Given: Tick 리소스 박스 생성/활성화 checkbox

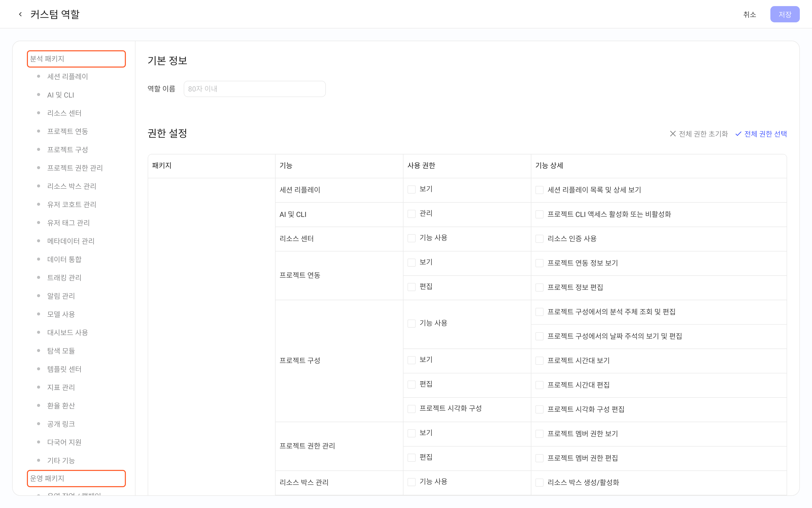Looking at the screenshot, I should click(539, 482).
